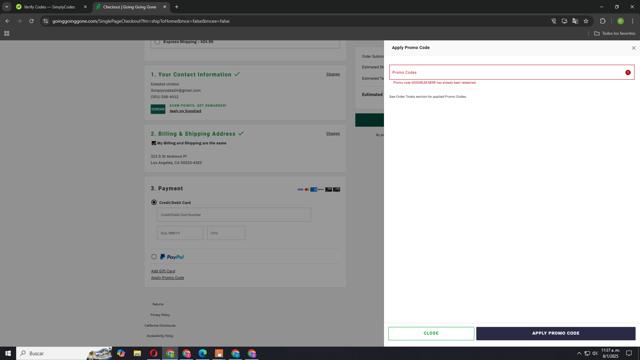The width and height of the screenshot is (640, 360).
Task: Open the all bookmarks folder
Action: [615, 33]
